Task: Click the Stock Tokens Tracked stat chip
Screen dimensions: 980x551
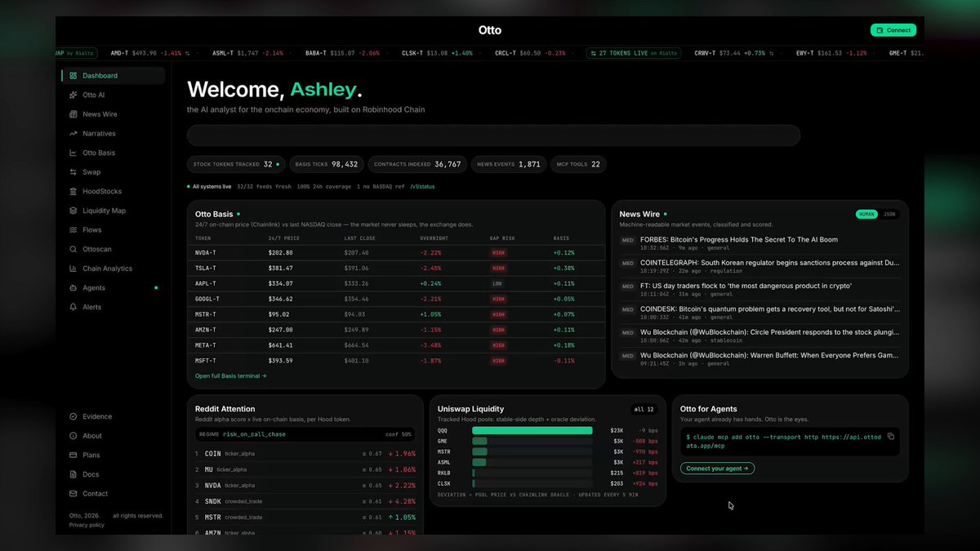Action: [x=236, y=164]
